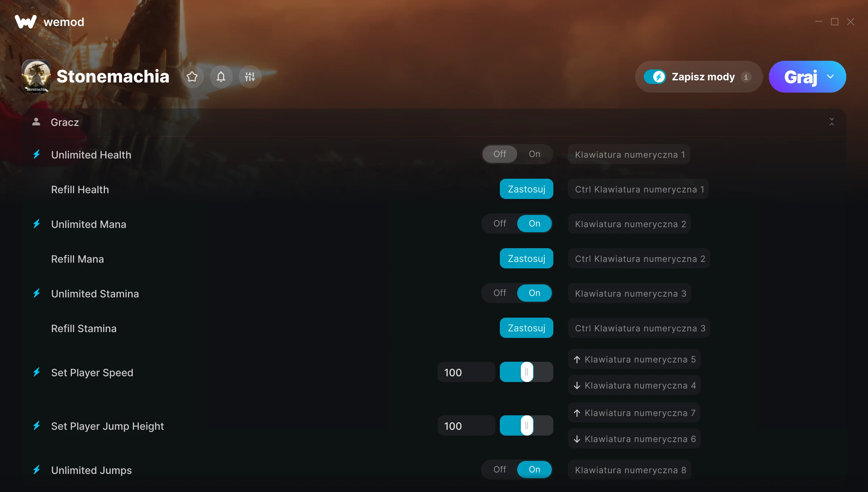The image size is (868, 492).
Task: Edit Ctrl Klawiatura numeryczna 2 hotkey
Action: coord(639,259)
